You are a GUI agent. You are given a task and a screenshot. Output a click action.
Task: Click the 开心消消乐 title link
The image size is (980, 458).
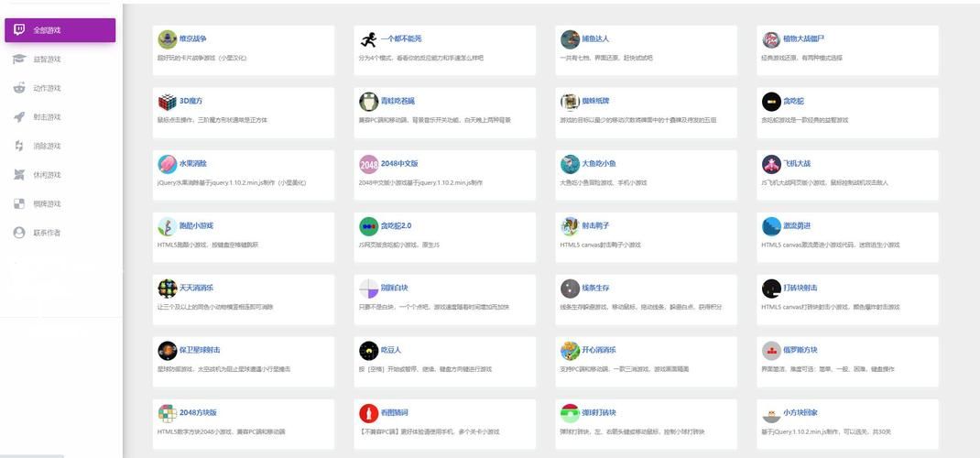(x=599, y=350)
